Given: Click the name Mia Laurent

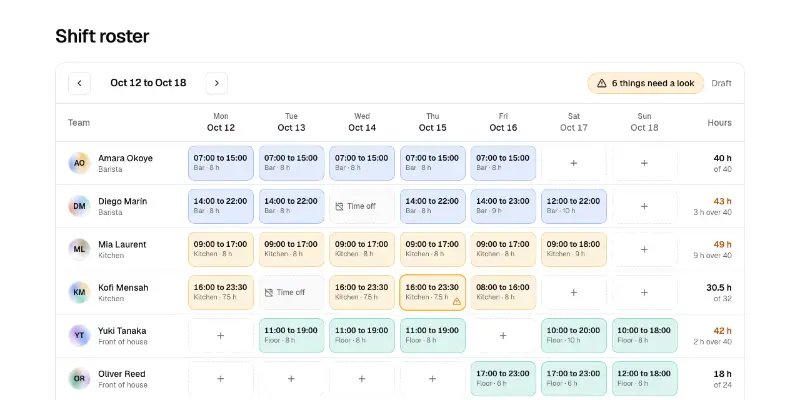Looking at the screenshot, I should click(x=122, y=244).
